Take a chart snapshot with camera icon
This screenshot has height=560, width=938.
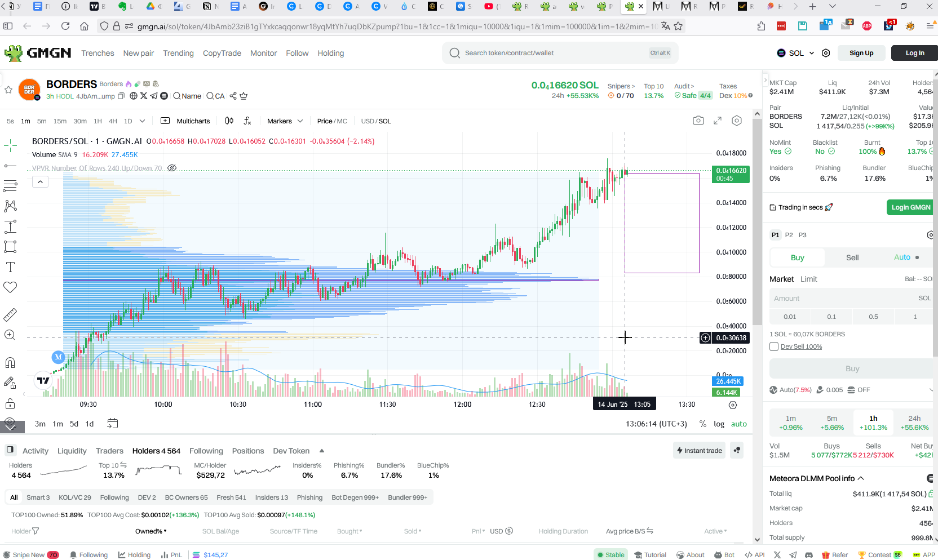pyautogui.click(x=698, y=121)
